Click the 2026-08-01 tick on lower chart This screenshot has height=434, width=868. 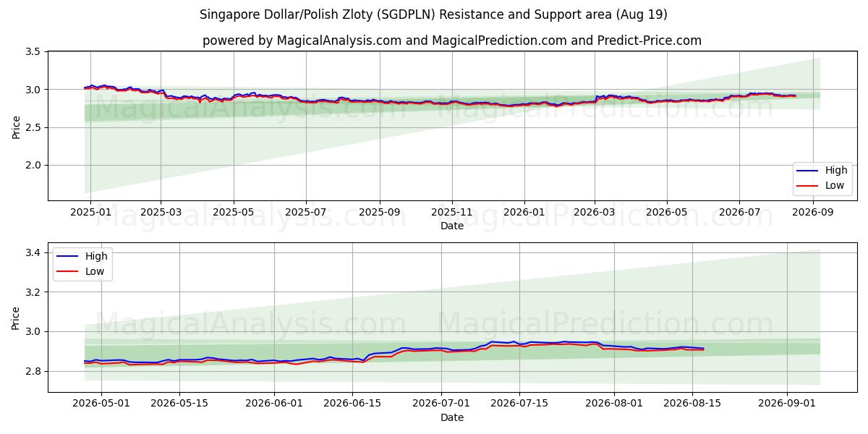[614, 404]
